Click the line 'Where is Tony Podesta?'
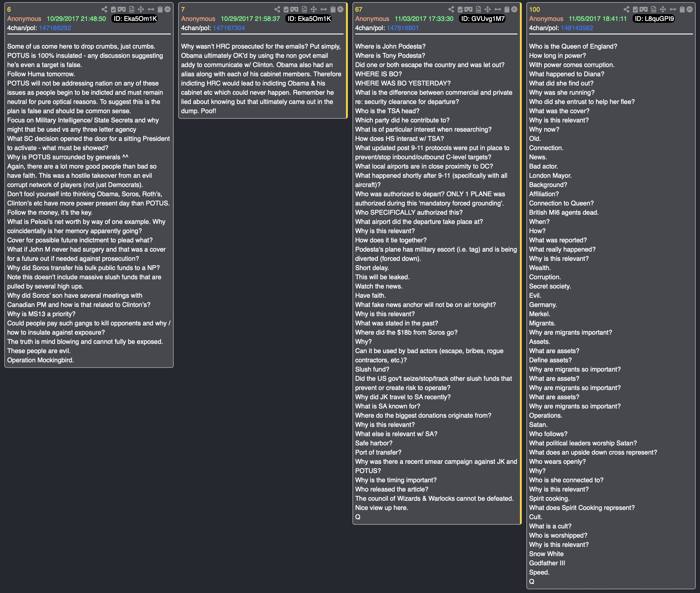The width and height of the screenshot is (700, 593). click(x=390, y=55)
